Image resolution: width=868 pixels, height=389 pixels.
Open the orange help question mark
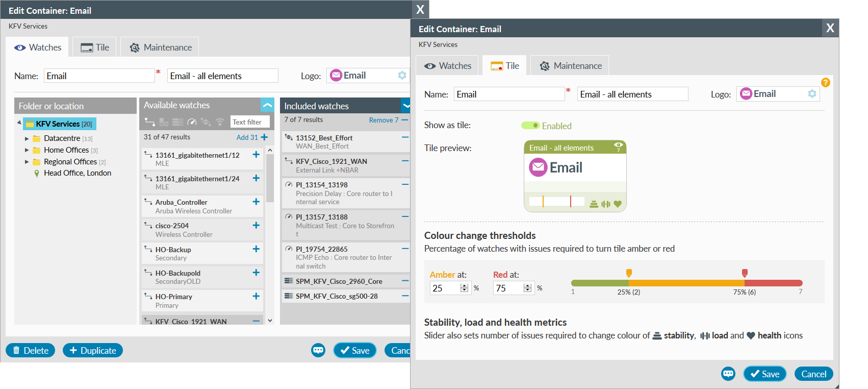pyautogui.click(x=825, y=82)
